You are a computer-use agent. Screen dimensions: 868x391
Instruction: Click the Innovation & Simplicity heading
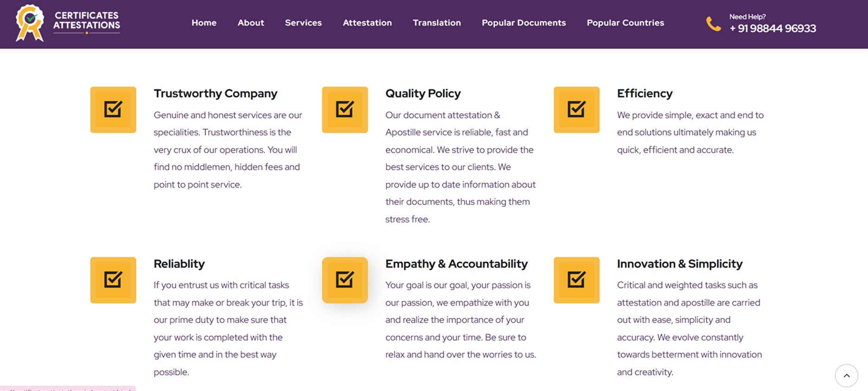click(679, 264)
